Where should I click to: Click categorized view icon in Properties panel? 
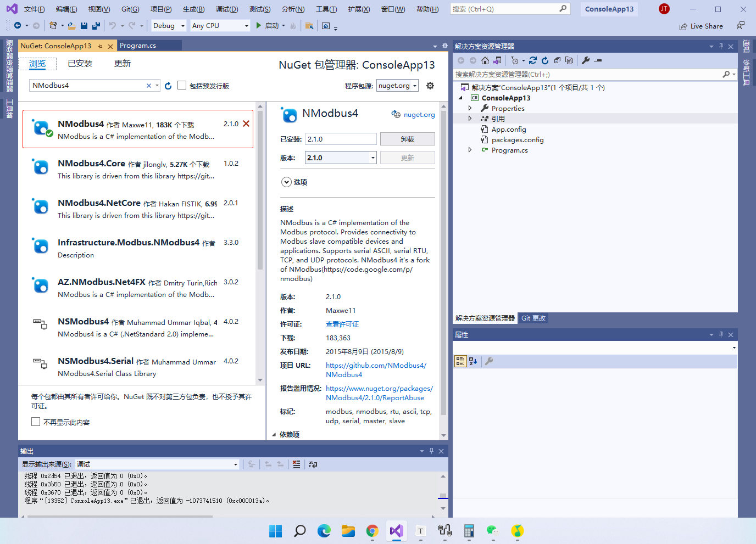pyautogui.click(x=460, y=361)
